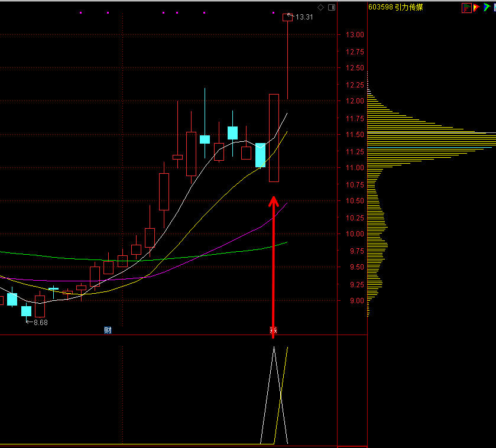Click the 10.00 price axis label
This screenshot has height=448, width=496.
355,234
